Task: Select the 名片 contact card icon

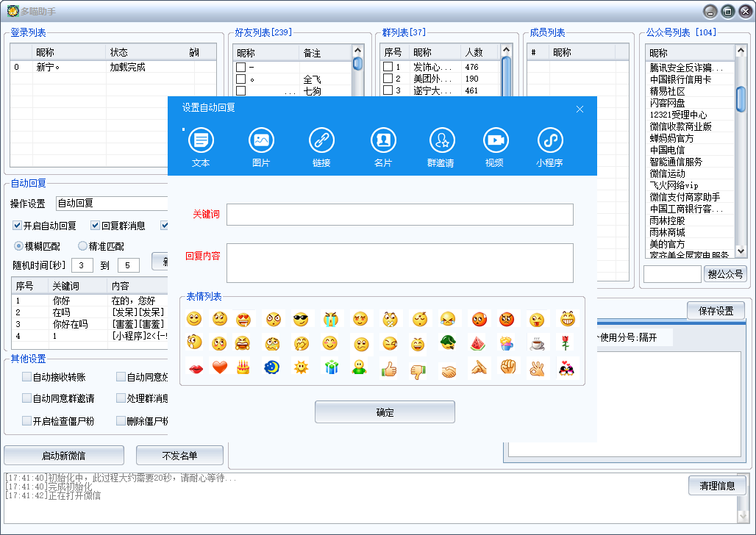Action: [383, 140]
